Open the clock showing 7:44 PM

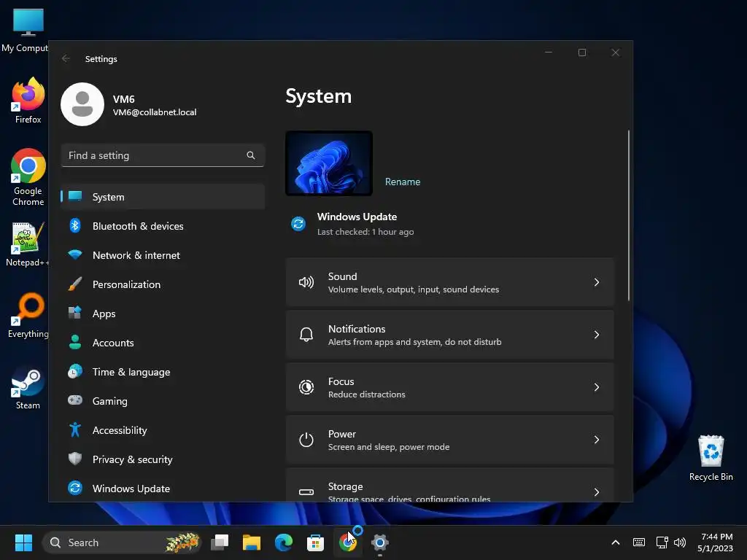[x=716, y=542]
